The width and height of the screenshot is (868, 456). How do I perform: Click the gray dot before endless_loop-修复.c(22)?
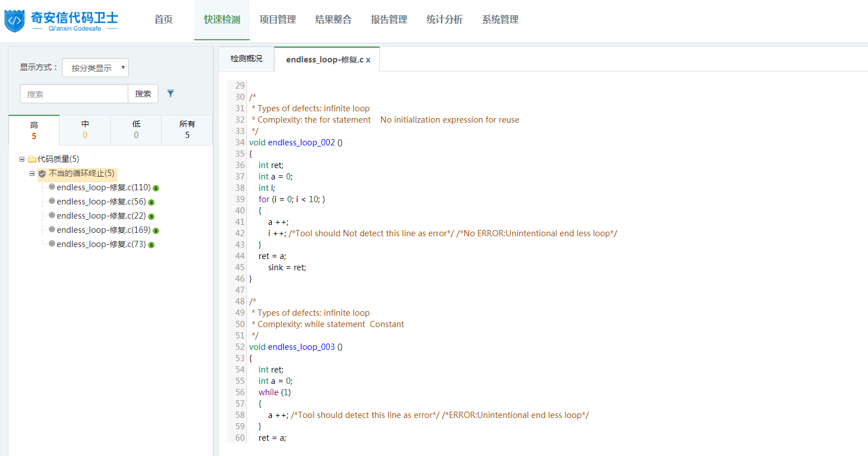coord(52,215)
